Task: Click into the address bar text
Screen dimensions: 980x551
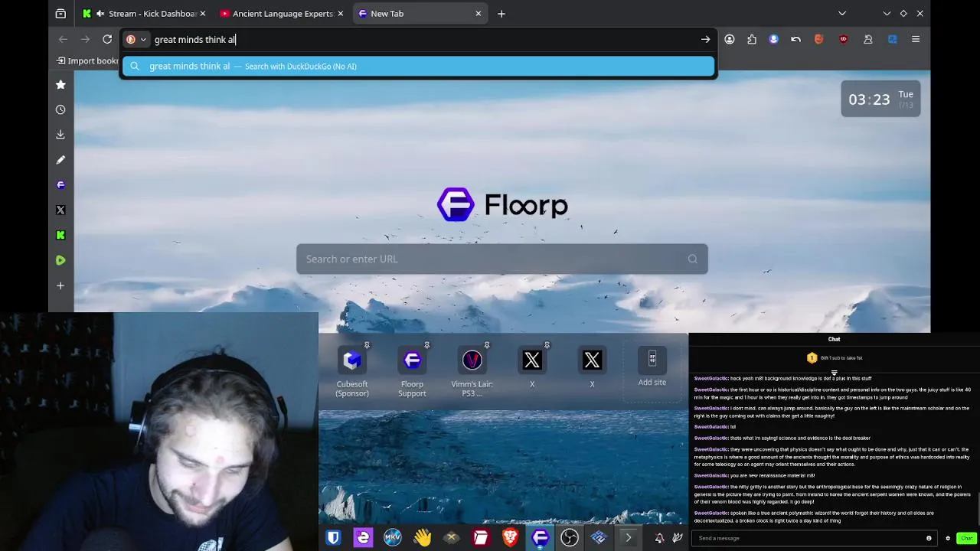Action: tap(195, 39)
